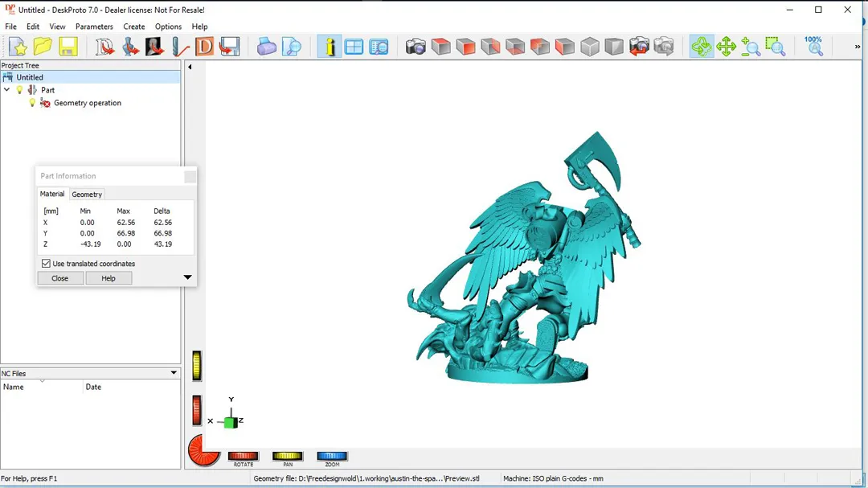This screenshot has height=488, width=868.
Task: Activate the plus/minus zoom tool
Action: (x=751, y=47)
